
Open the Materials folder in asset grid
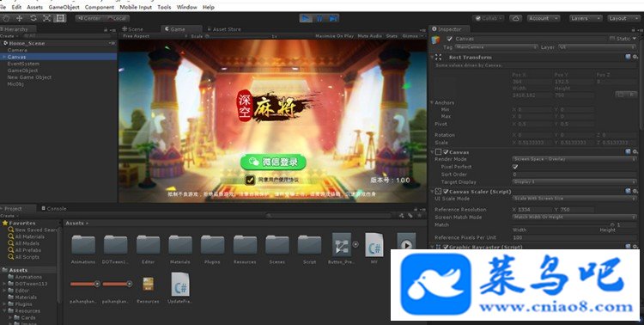click(x=180, y=245)
